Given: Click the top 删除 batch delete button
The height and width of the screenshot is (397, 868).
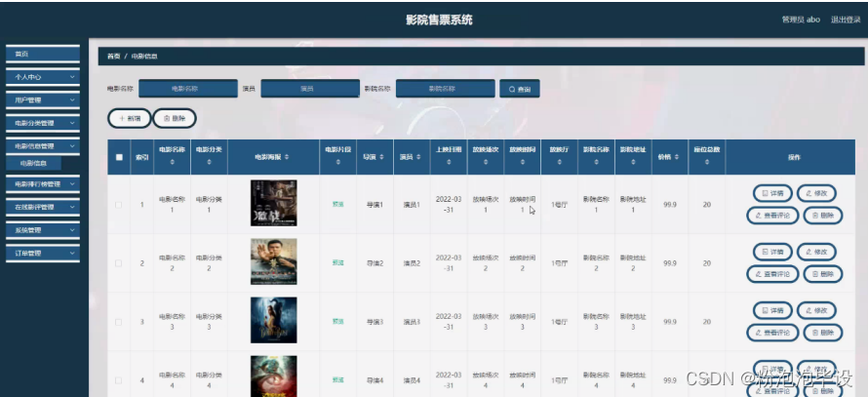Looking at the screenshot, I should click(x=175, y=118).
